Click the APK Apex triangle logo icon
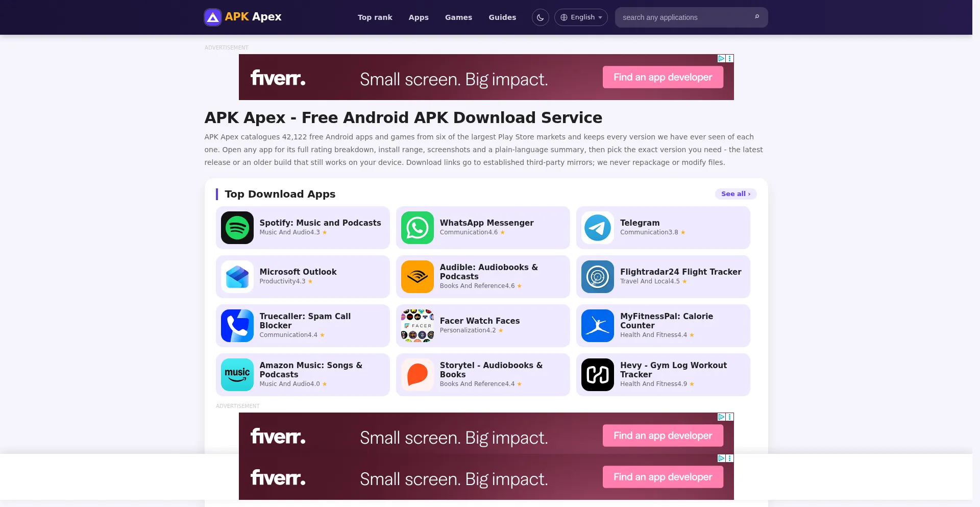The width and height of the screenshot is (980, 507). 213,17
